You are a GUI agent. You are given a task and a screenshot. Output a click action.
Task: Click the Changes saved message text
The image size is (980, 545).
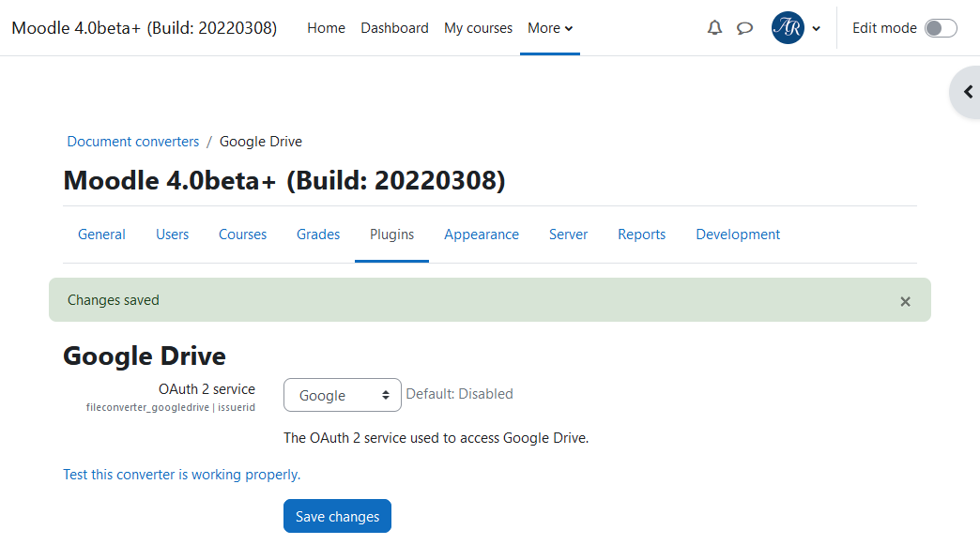click(114, 300)
